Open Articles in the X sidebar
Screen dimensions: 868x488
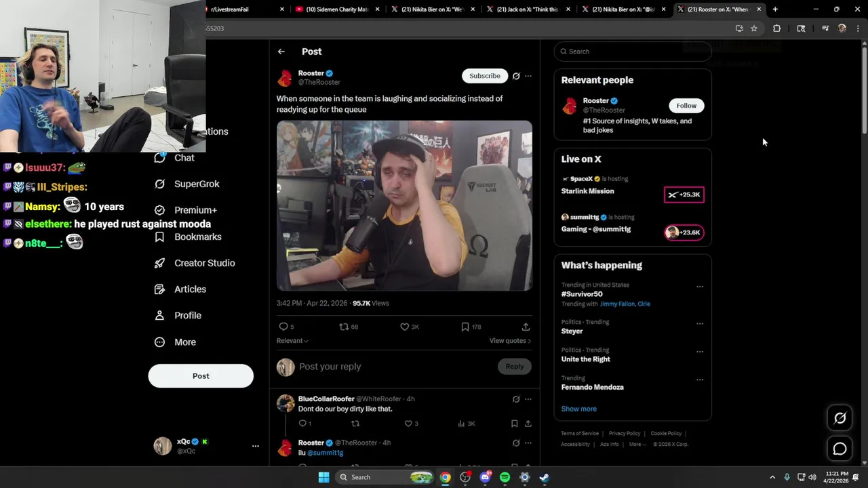(x=180, y=289)
